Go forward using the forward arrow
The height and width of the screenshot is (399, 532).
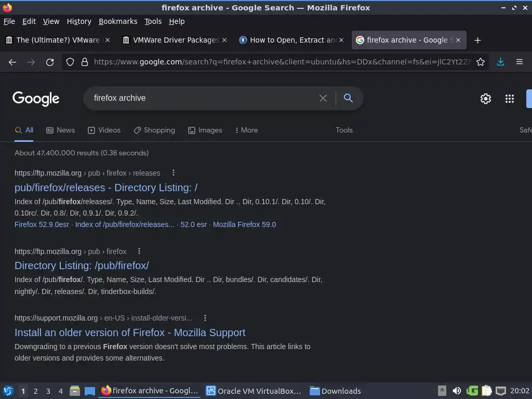[31, 62]
